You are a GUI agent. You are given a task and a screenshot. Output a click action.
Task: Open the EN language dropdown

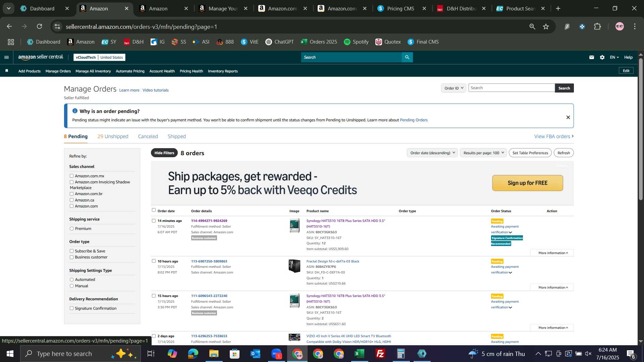[614, 57]
